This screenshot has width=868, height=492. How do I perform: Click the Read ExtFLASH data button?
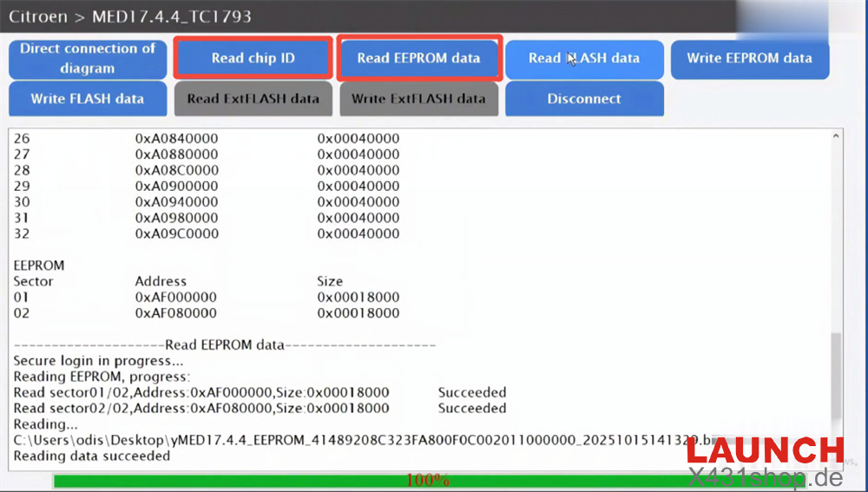[x=253, y=99]
